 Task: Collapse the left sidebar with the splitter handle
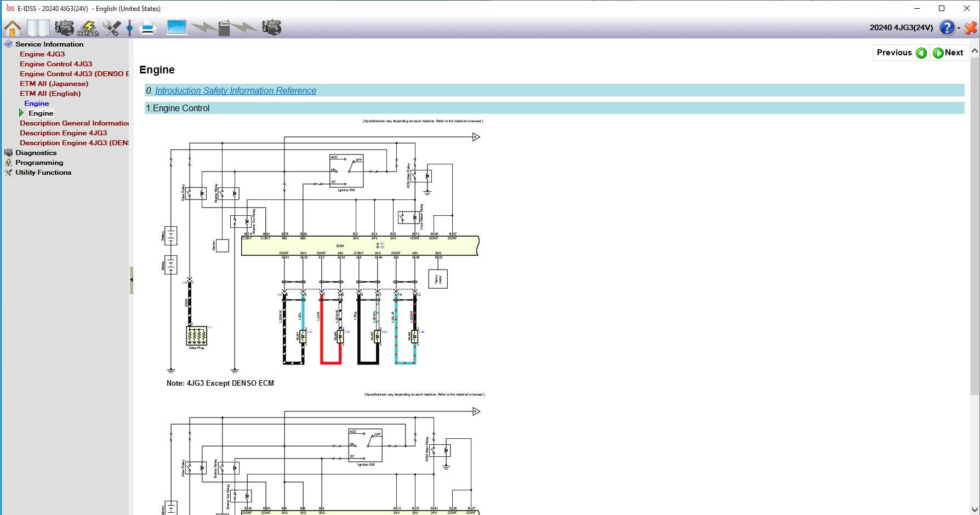pyautogui.click(x=132, y=280)
